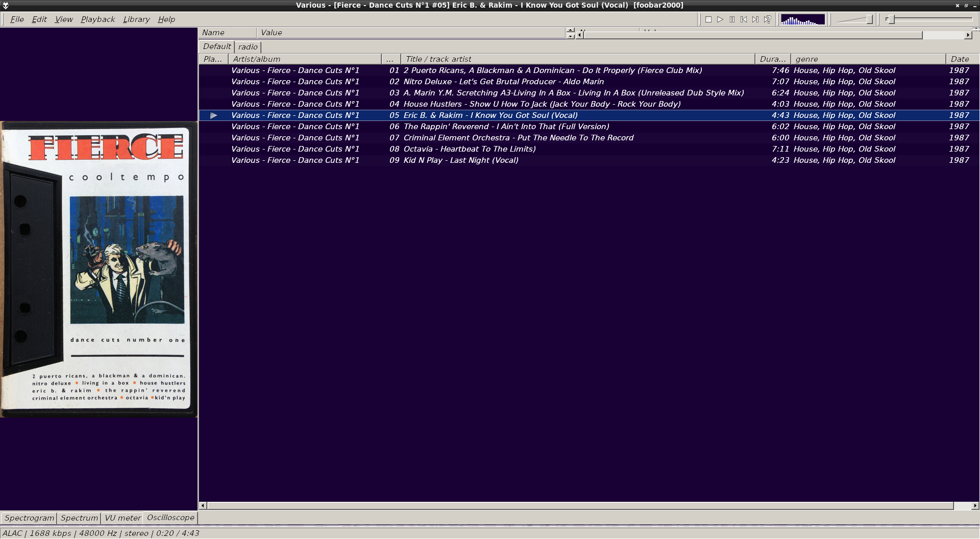Click the Playing column header
The width and height of the screenshot is (980, 539).
213,59
